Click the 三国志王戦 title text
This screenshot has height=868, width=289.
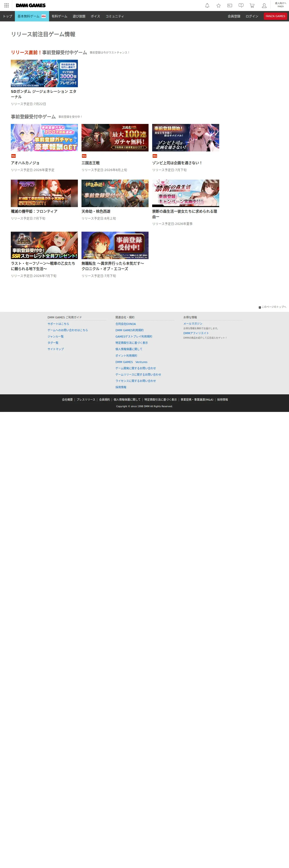pos(90,163)
